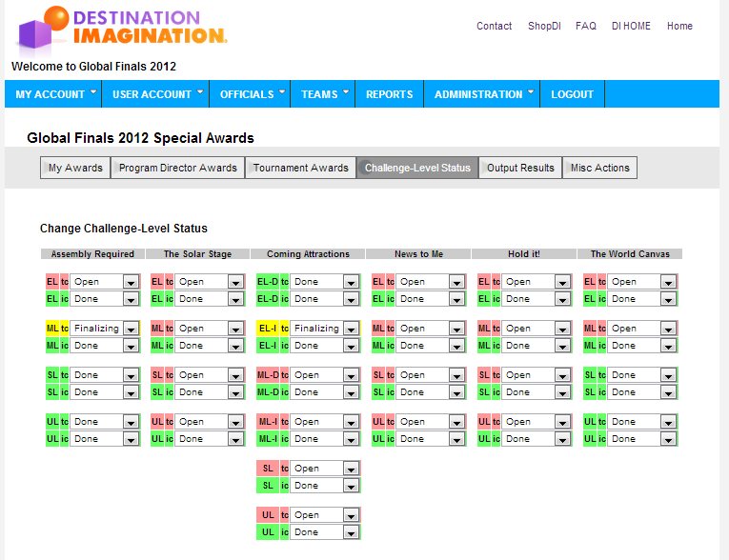Image resolution: width=729 pixels, height=560 pixels.
Task: Follow the Contact link
Action: [494, 26]
